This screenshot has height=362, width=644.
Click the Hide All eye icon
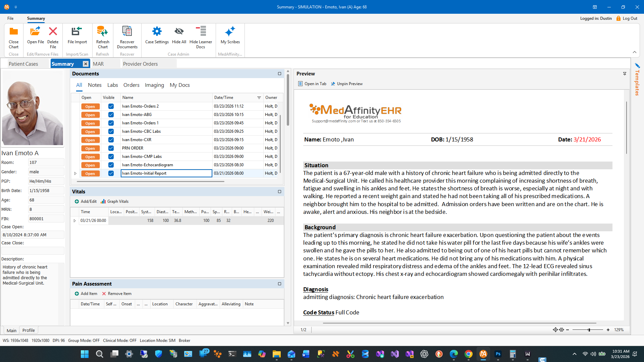coord(179,32)
